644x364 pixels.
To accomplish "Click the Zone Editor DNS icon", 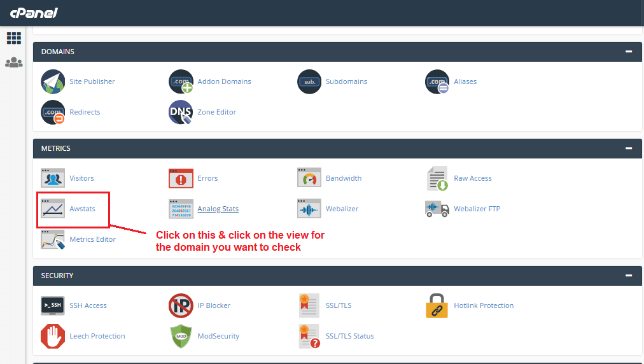I will coord(181,112).
